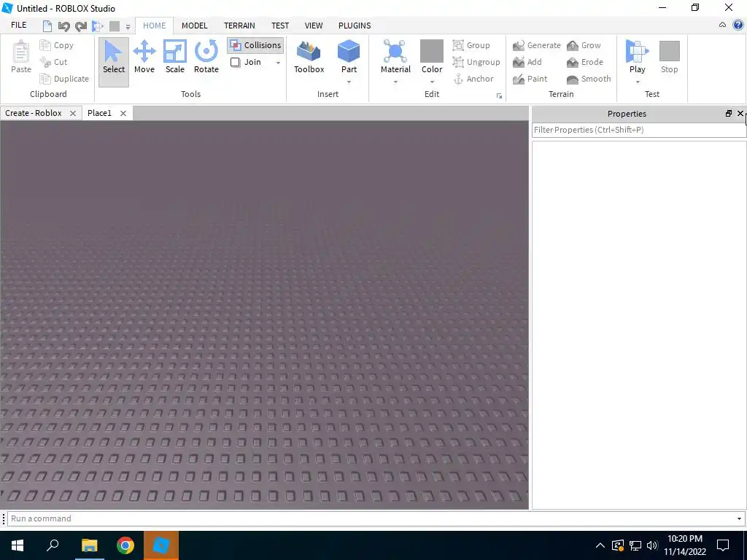The height and width of the screenshot is (560, 747).
Task: Ungroup selected model
Action: [476, 62]
